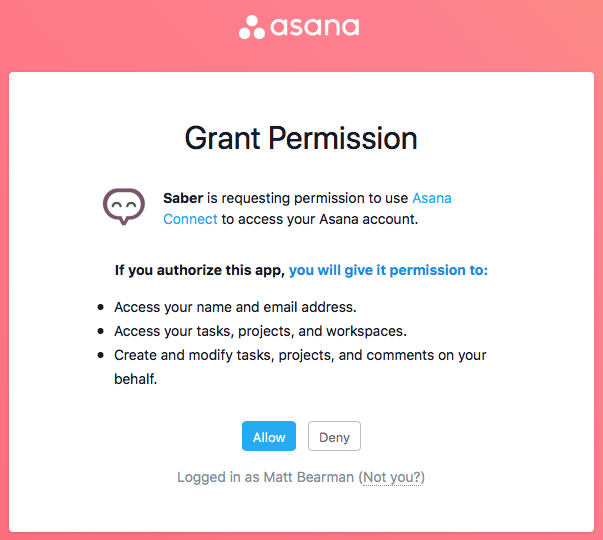Click the "Not you?" link

391,478
